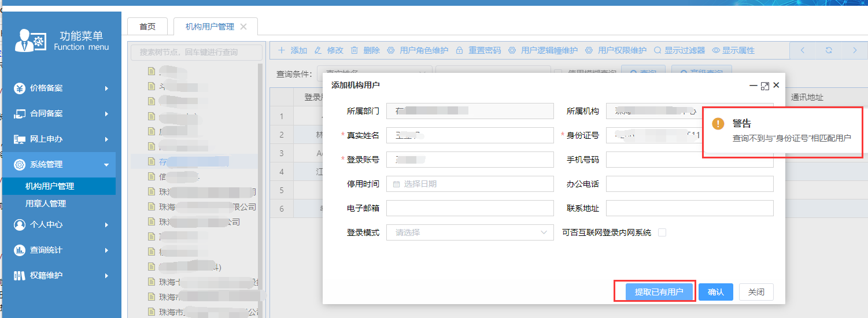Tick the 使用模糊查询 checkbox
Image resolution: width=868 pixels, height=318 pixels.
click(x=558, y=73)
